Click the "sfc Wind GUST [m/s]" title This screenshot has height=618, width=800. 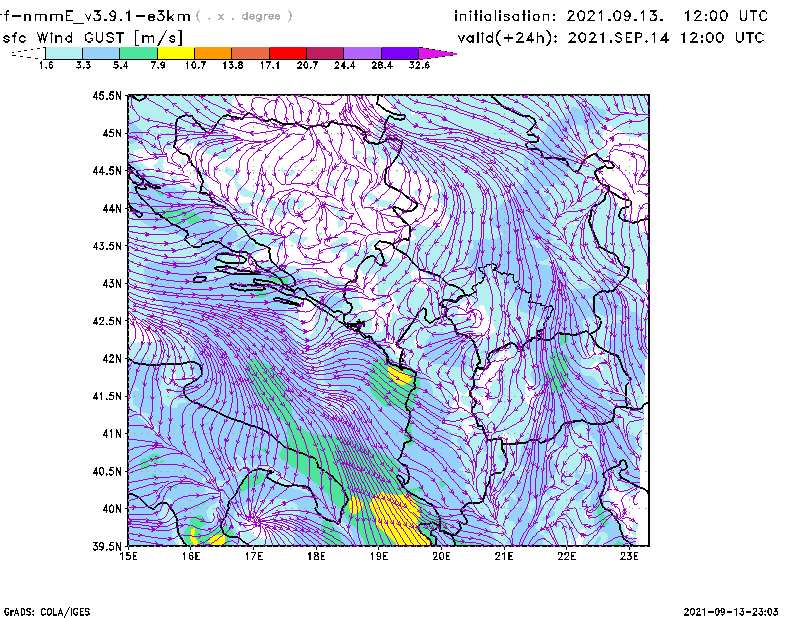click(x=92, y=38)
